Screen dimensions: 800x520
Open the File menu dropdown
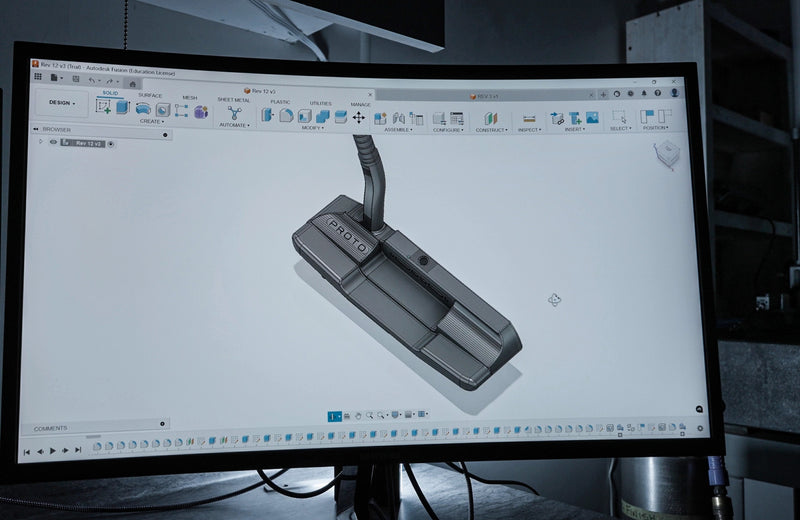point(56,78)
